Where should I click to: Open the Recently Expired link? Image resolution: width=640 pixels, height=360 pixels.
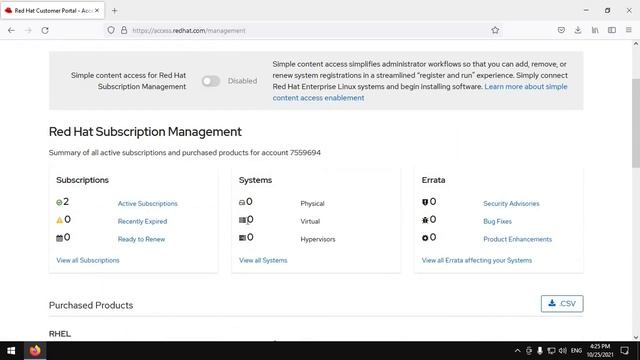tap(142, 221)
